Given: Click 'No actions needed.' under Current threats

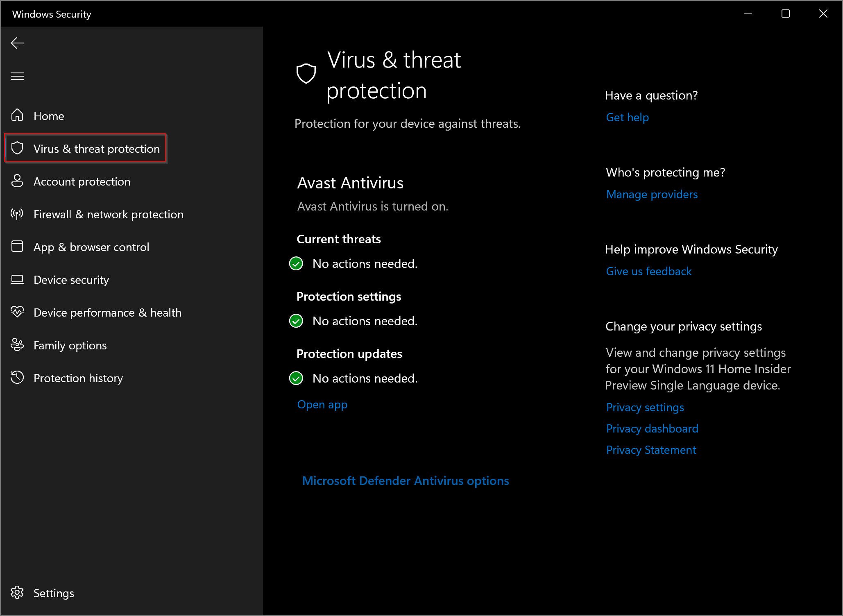Looking at the screenshot, I should tap(365, 264).
